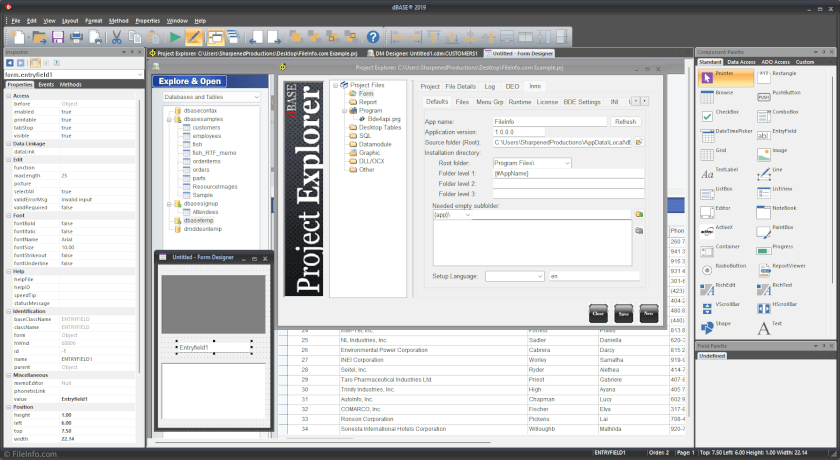The image size is (840, 460).
Task: Open the Root folder Program Files dropdown
Action: click(567, 163)
